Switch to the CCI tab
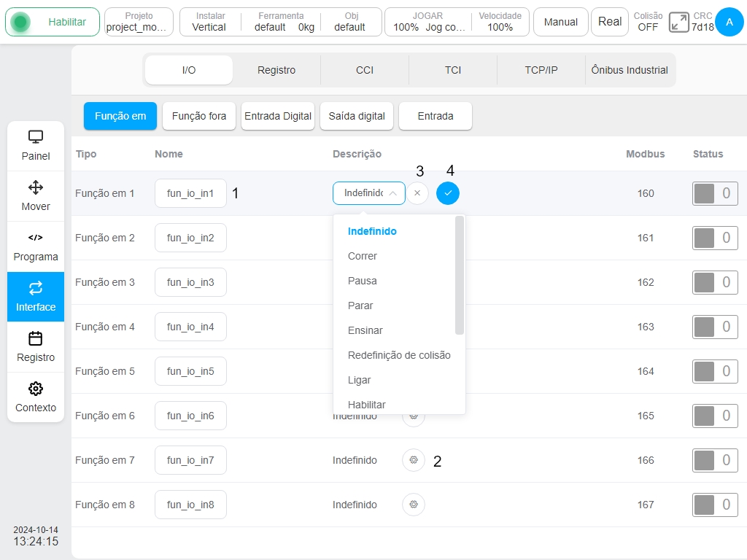The height and width of the screenshot is (560, 747). pyautogui.click(x=365, y=70)
